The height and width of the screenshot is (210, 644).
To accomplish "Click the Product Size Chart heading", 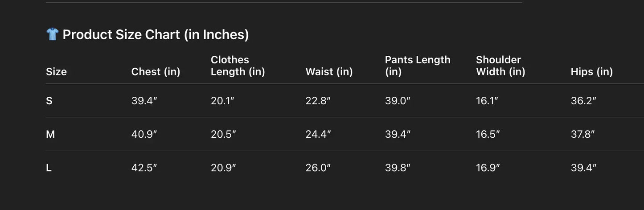I will (156, 34).
